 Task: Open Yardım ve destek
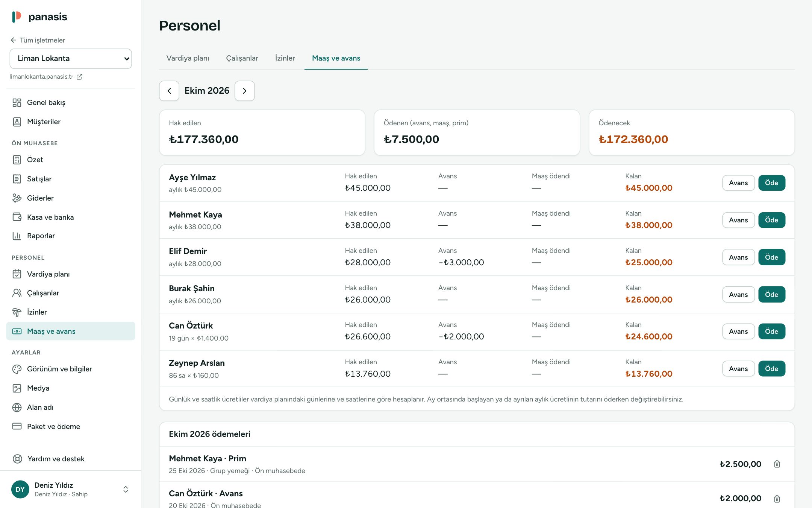[71, 459]
